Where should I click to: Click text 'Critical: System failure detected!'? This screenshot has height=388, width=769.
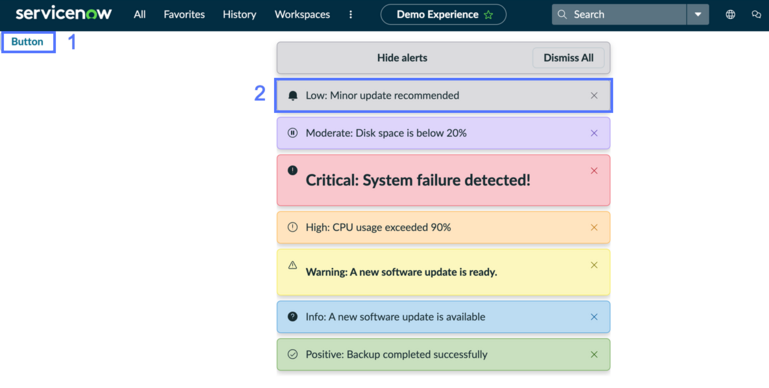pyautogui.click(x=418, y=180)
